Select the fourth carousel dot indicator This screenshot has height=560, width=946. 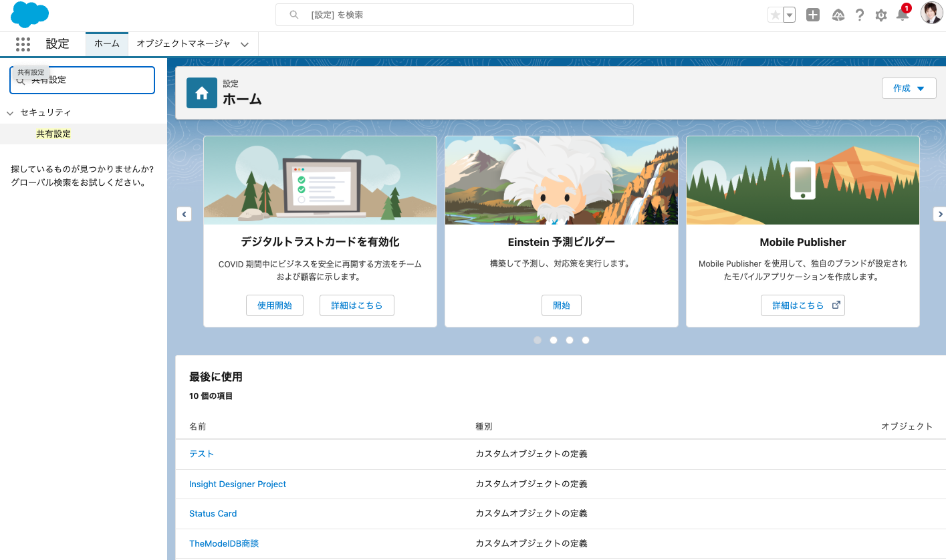click(586, 340)
